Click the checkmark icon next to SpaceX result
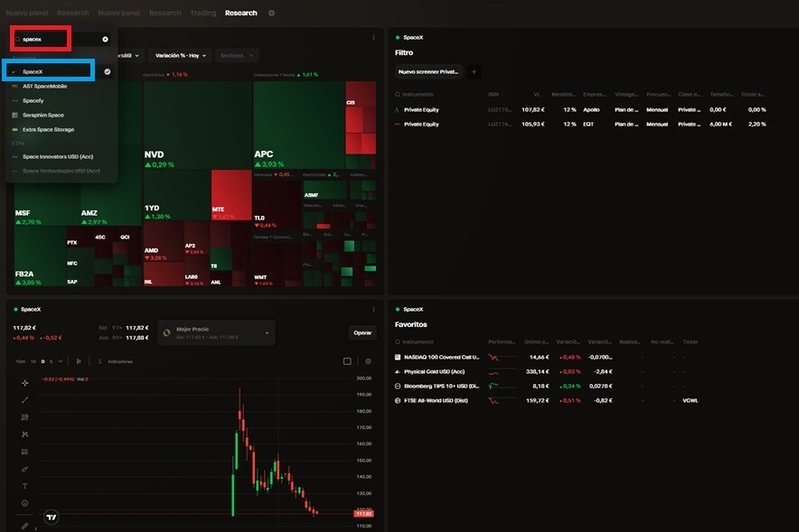The height and width of the screenshot is (532, 799). [x=107, y=71]
